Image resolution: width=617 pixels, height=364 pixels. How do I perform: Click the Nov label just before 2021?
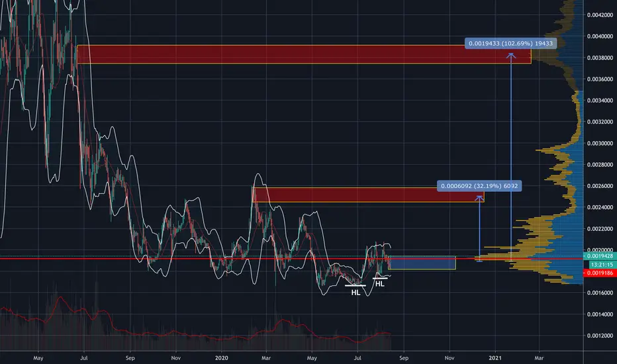click(450, 357)
